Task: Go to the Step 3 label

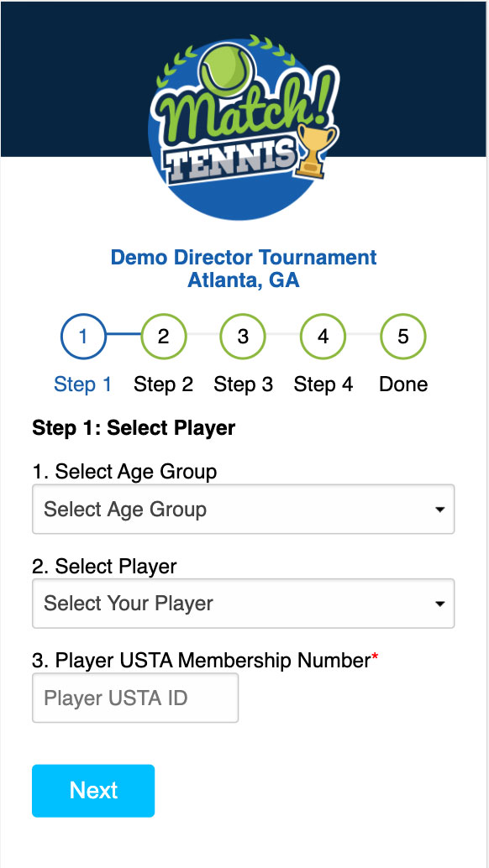Action: coord(243,384)
